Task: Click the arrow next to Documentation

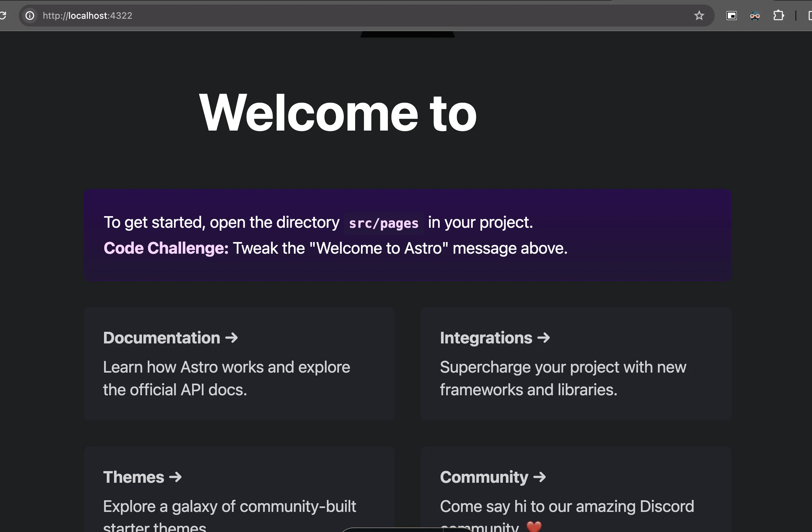Action: click(232, 338)
